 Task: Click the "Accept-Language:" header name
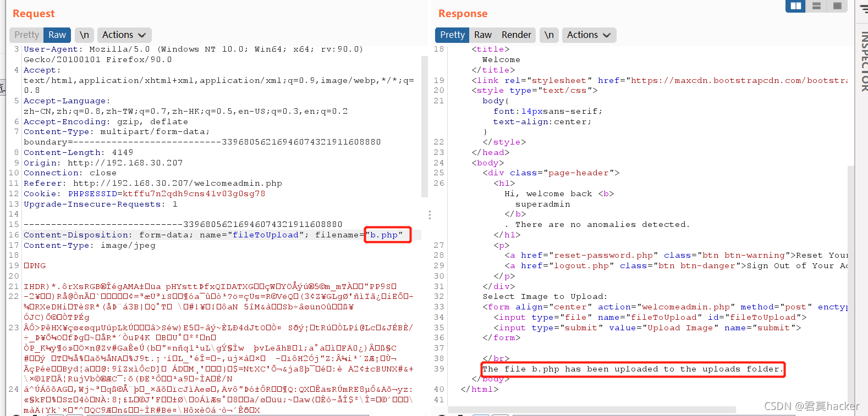67,101
